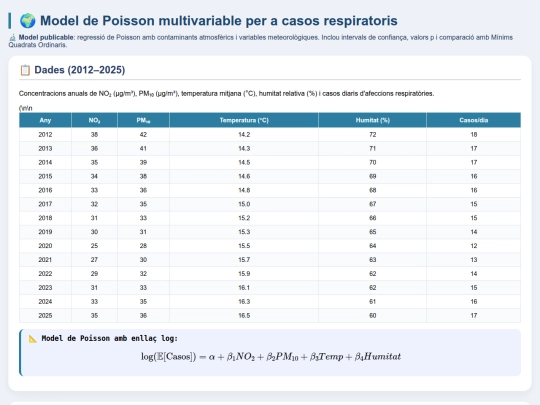The width and height of the screenshot is (540, 405).
Task: Click temperature value 14.8 in the table
Action: 244,190
